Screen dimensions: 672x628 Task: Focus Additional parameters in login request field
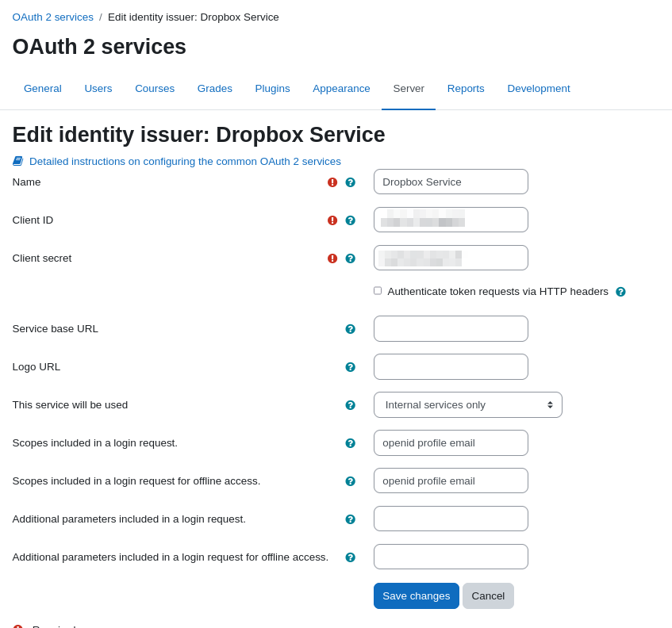[x=451, y=519]
